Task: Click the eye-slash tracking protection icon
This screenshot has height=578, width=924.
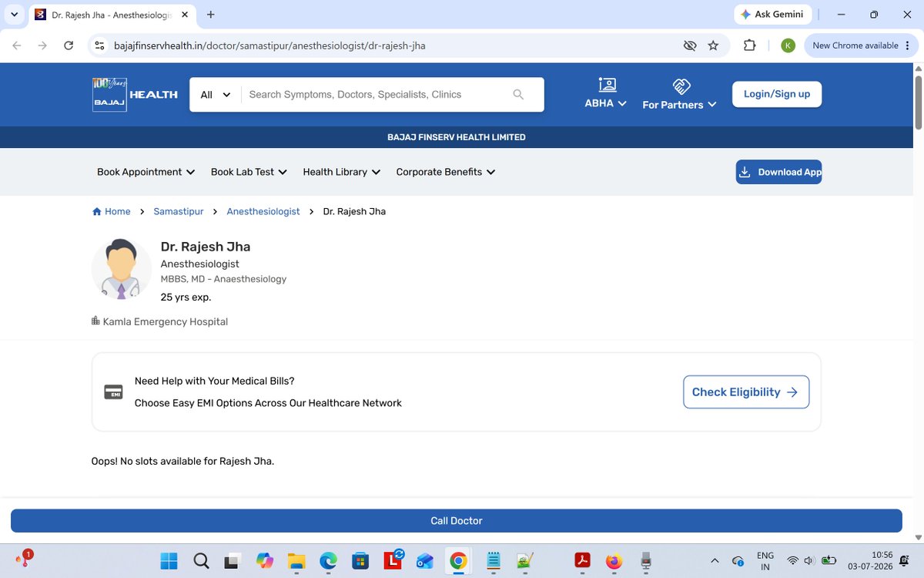Action: (690, 45)
